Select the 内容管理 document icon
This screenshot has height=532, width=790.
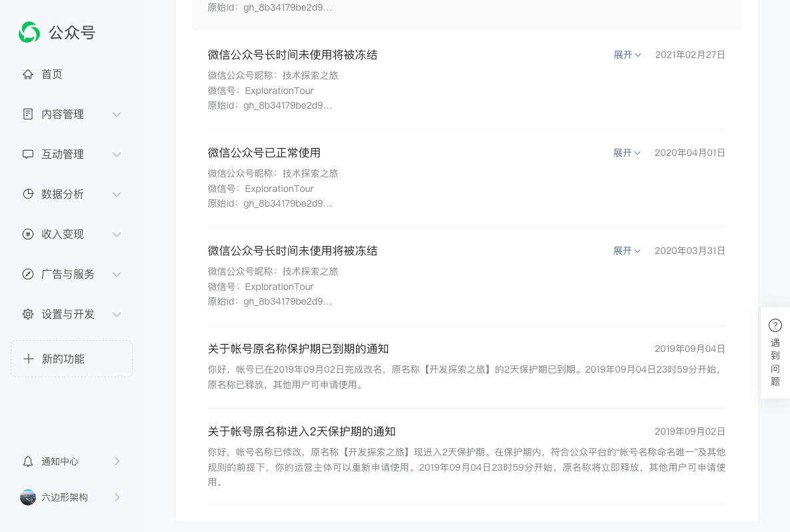click(x=27, y=114)
